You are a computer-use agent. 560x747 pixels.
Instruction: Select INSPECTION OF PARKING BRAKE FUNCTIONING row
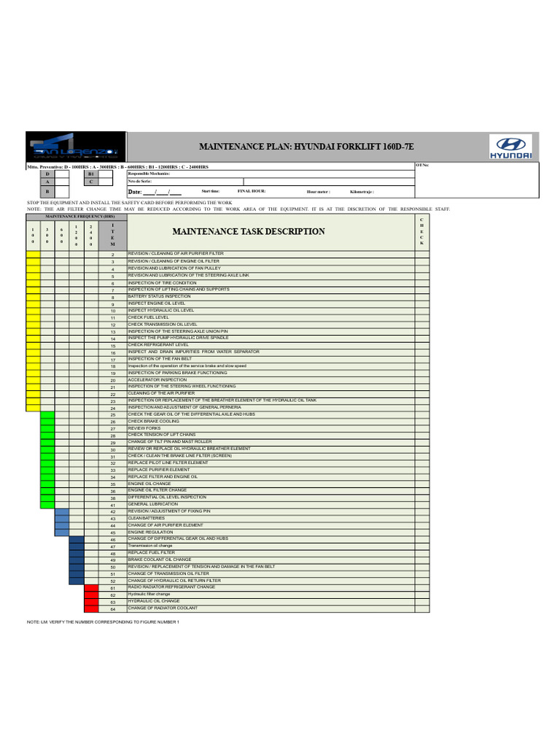[x=271, y=373]
